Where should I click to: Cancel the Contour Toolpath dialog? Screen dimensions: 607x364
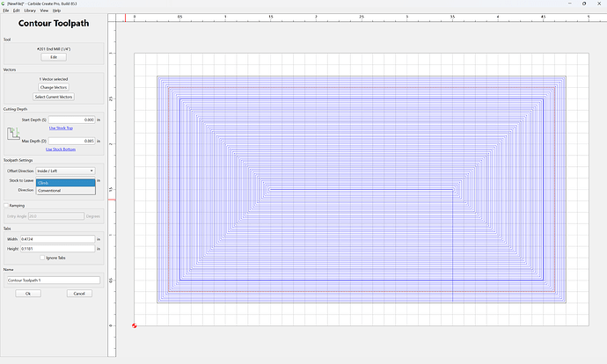(79, 294)
